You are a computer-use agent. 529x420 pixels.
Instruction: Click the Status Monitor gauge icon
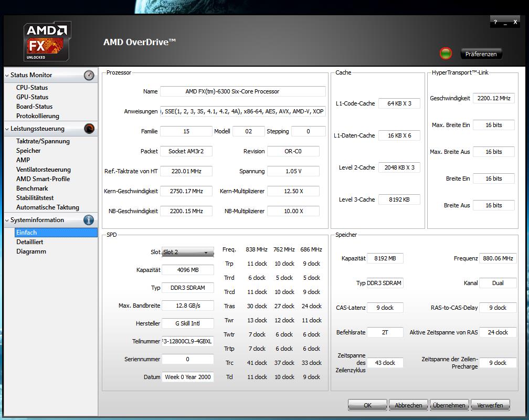89,75
